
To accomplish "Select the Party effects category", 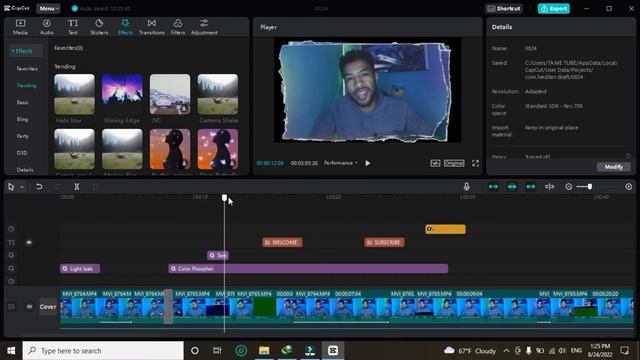I will pyautogui.click(x=22, y=136).
